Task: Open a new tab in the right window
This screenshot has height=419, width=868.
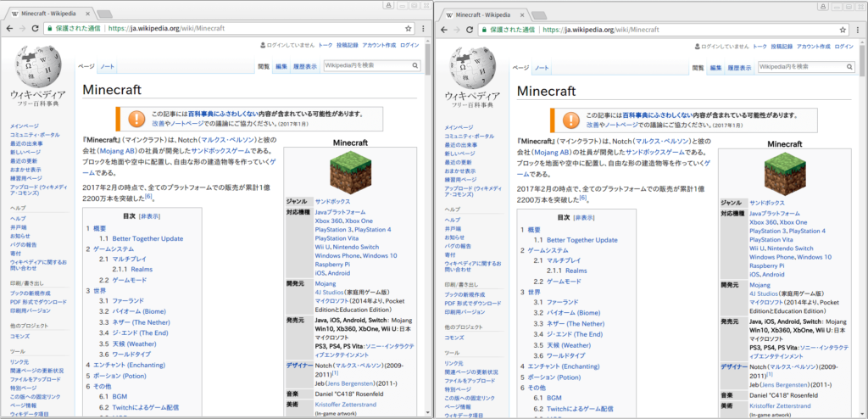Action: click(537, 15)
